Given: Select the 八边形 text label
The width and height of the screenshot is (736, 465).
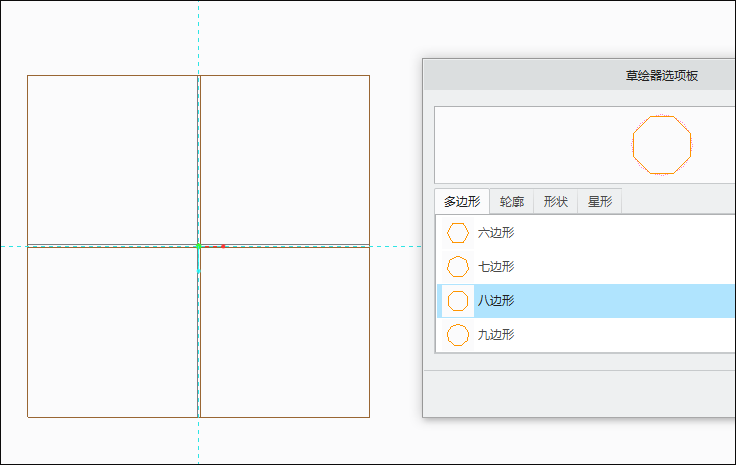Looking at the screenshot, I should pyautogui.click(x=496, y=301).
